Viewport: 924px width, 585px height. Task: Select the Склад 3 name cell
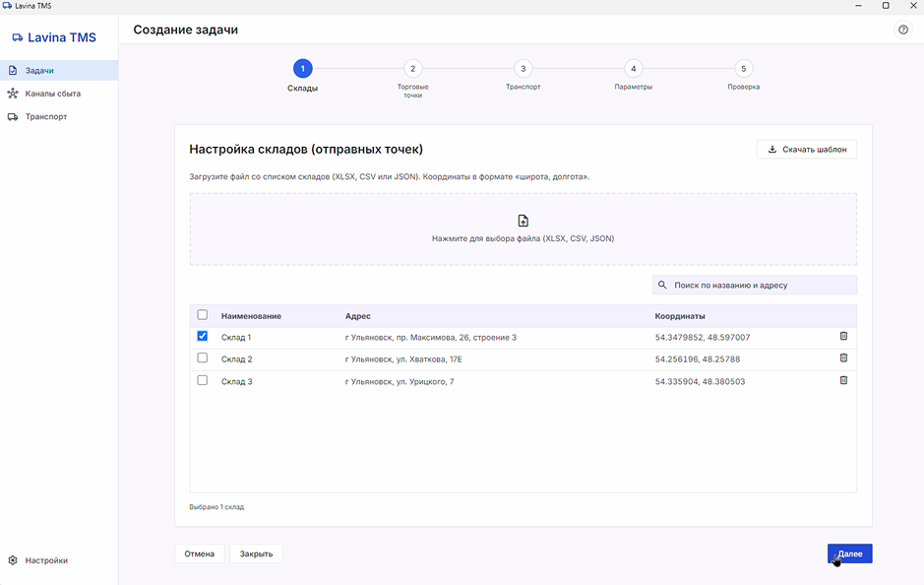click(x=237, y=381)
